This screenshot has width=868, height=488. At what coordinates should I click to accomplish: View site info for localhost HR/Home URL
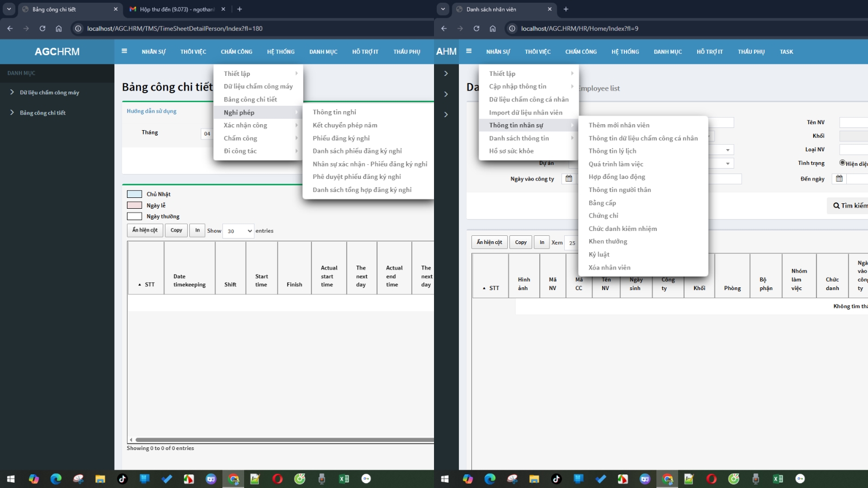(512, 28)
